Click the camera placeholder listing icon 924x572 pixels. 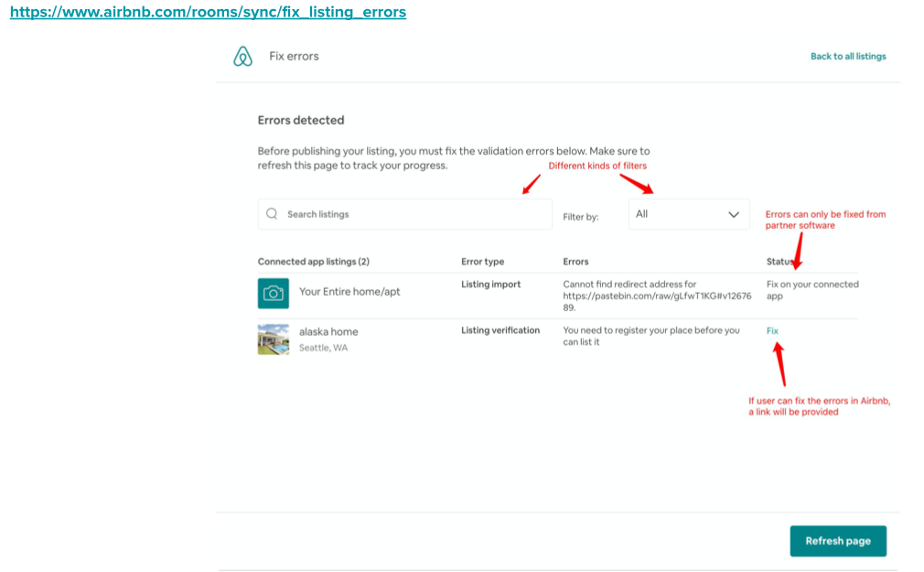point(273,293)
